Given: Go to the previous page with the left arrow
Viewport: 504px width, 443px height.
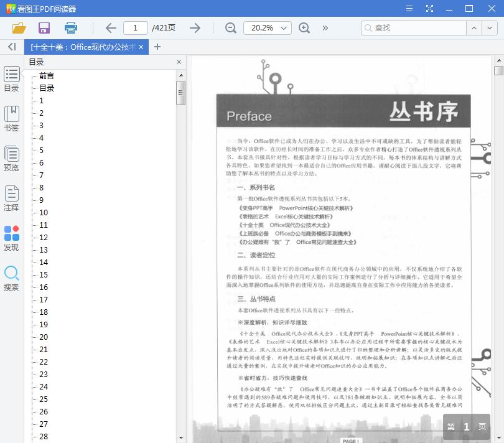Looking at the screenshot, I should (x=111, y=28).
